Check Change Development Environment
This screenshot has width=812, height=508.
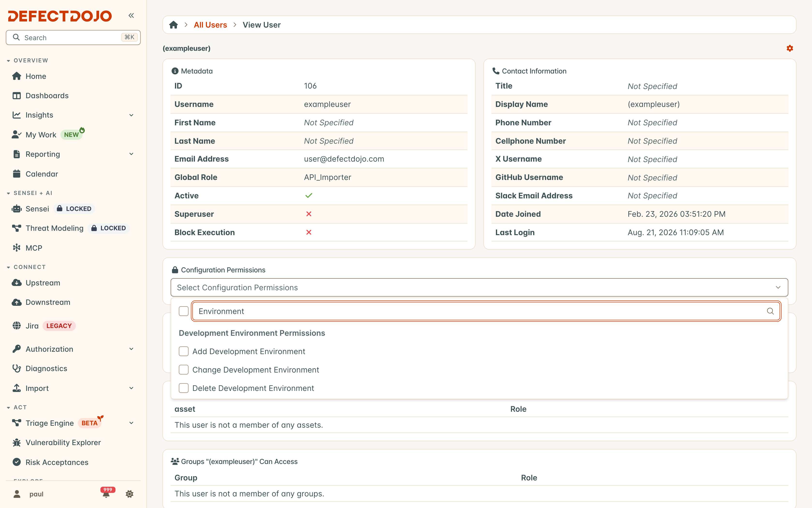[183, 370]
